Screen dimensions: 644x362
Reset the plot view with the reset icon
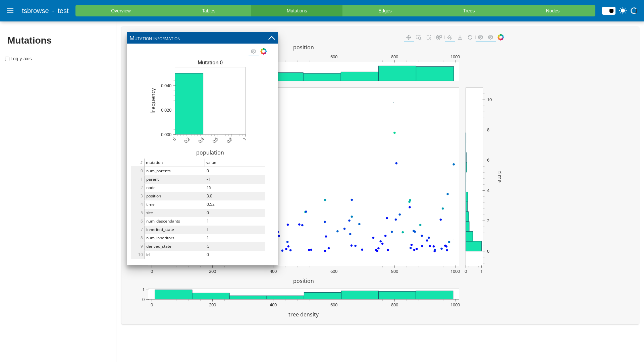[x=470, y=38]
